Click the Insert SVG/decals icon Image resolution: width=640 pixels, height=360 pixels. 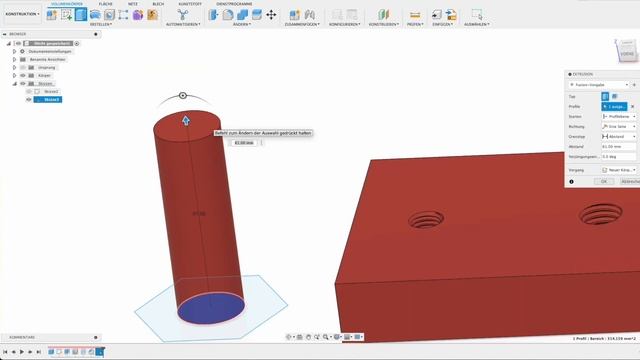451,15
